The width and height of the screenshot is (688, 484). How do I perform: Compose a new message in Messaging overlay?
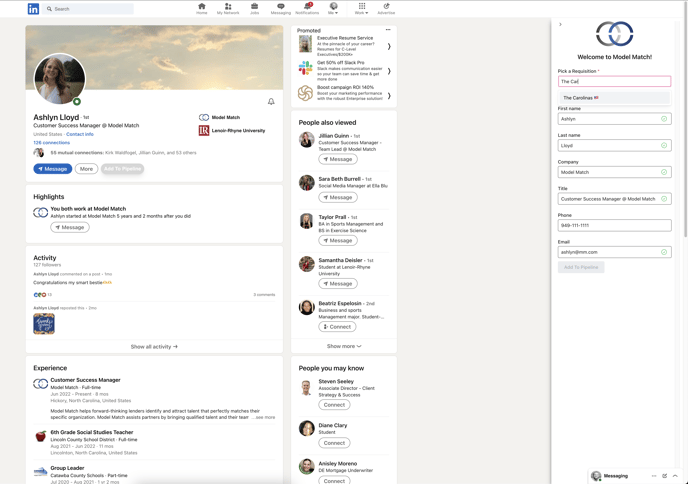point(665,476)
